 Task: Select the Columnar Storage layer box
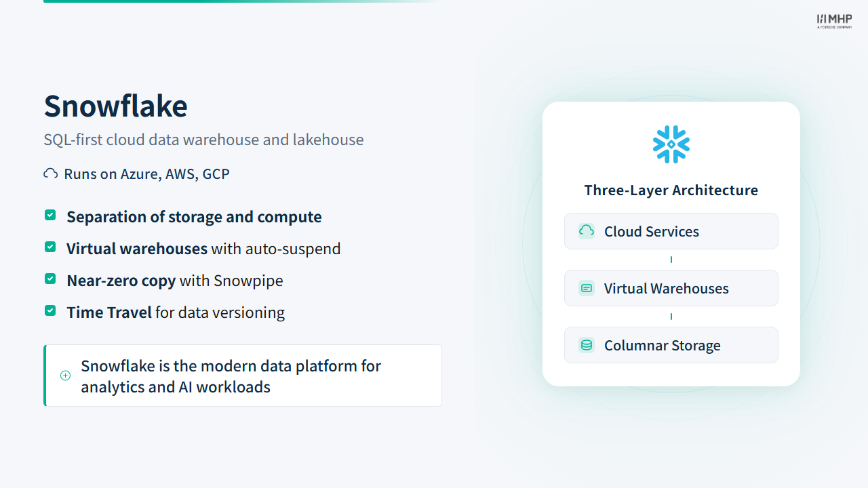[x=671, y=345]
